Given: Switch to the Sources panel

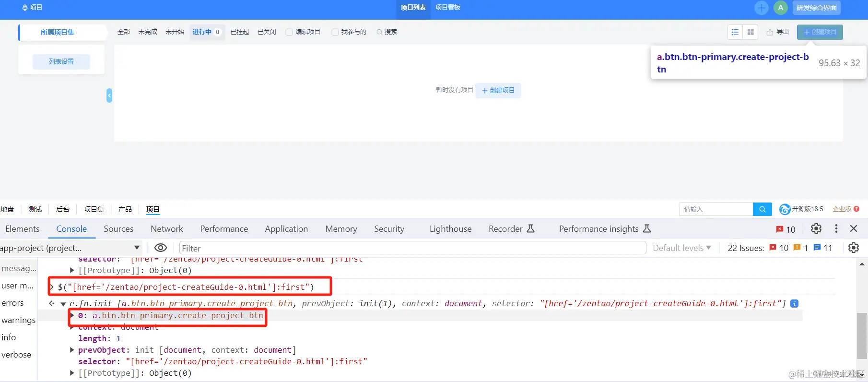Looking at the screenshot, I should (x=118, y=229).
